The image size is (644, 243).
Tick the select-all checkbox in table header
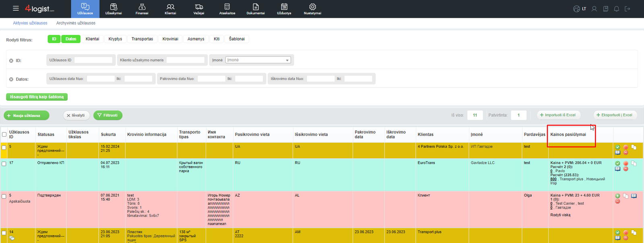(x=4, y=135)
